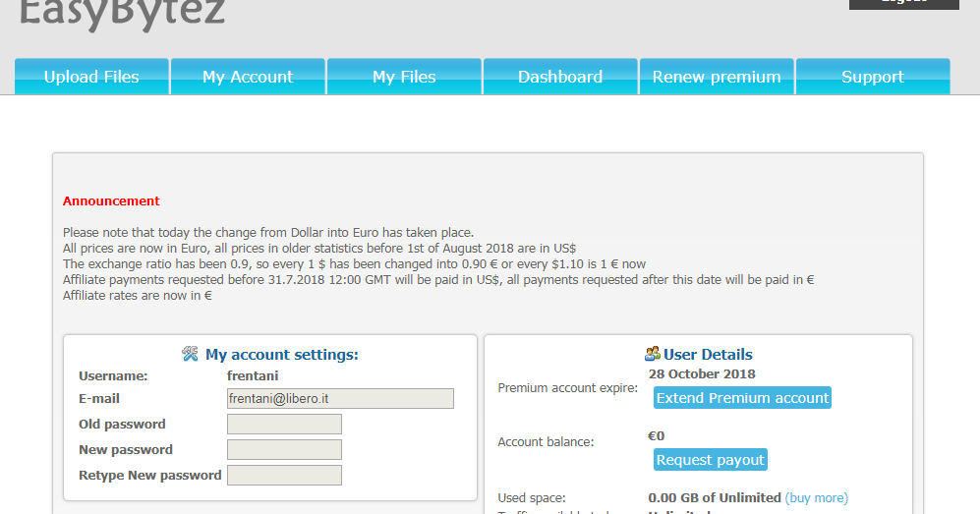Click the Premium account expire label

[567, 388]
